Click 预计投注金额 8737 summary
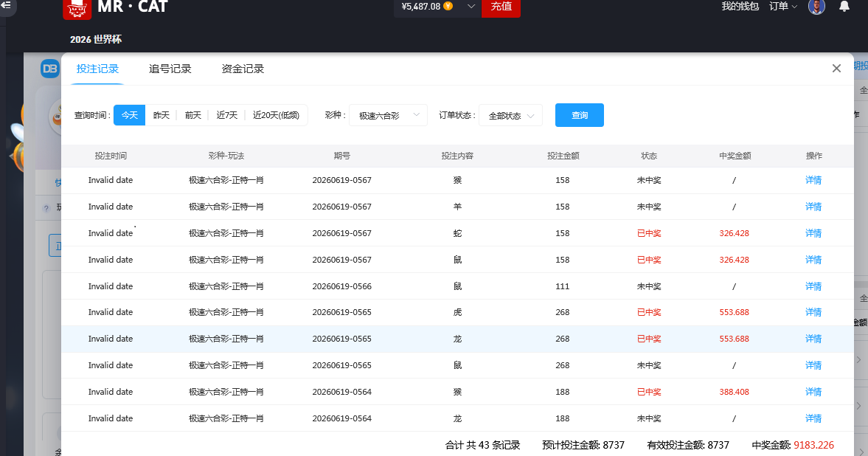This screenshot has height=456, width=868. [583, 445]
